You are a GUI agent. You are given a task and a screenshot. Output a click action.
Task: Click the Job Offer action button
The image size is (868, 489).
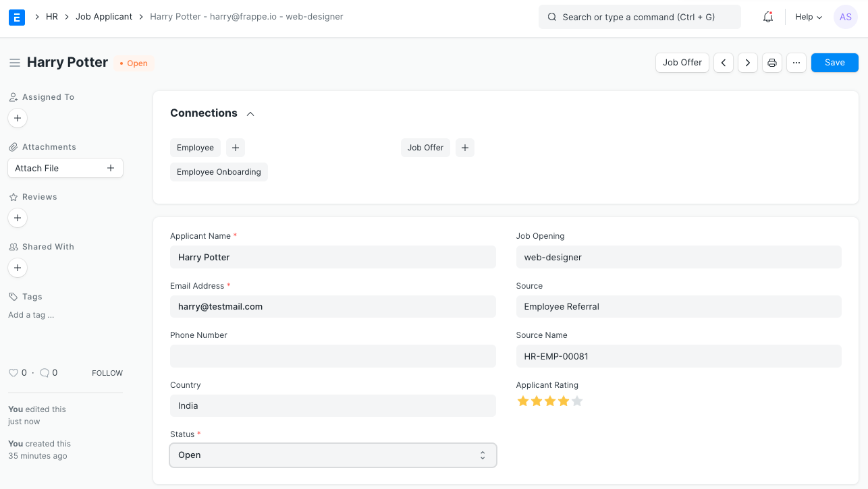(x=682, y=63)
